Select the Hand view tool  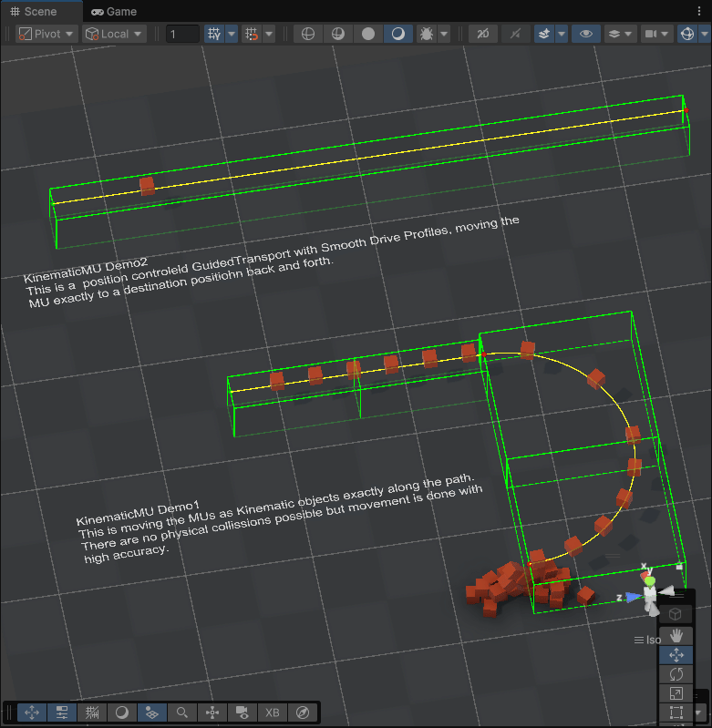pyautogui.click(x=676, y=635)
